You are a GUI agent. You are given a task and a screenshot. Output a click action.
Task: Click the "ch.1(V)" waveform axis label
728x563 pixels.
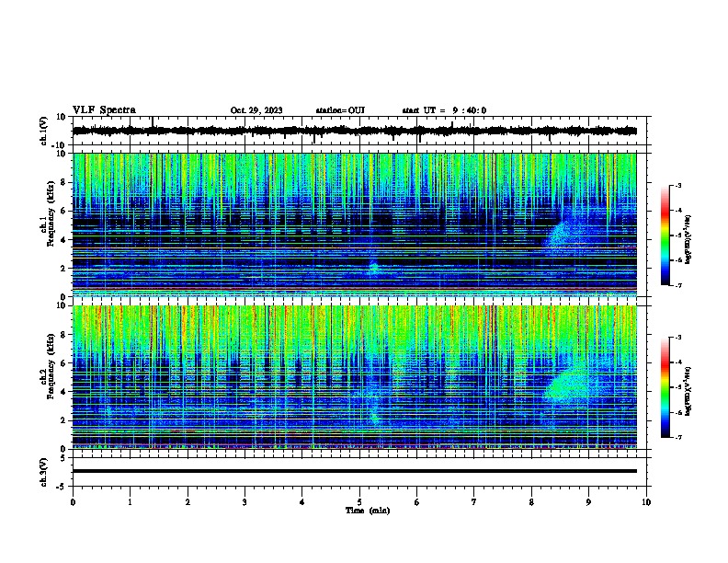[44, 131]
